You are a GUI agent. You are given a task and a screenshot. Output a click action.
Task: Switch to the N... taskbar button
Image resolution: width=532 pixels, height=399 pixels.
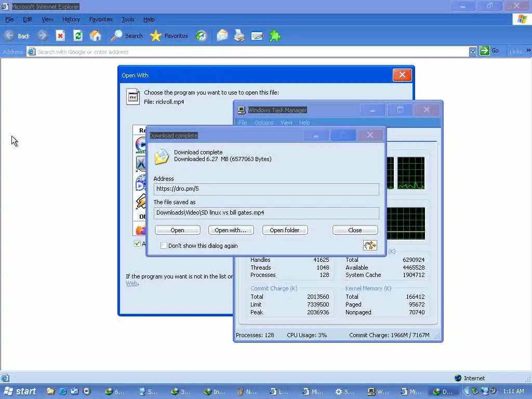pyautogui.click(x=247, y=392)
